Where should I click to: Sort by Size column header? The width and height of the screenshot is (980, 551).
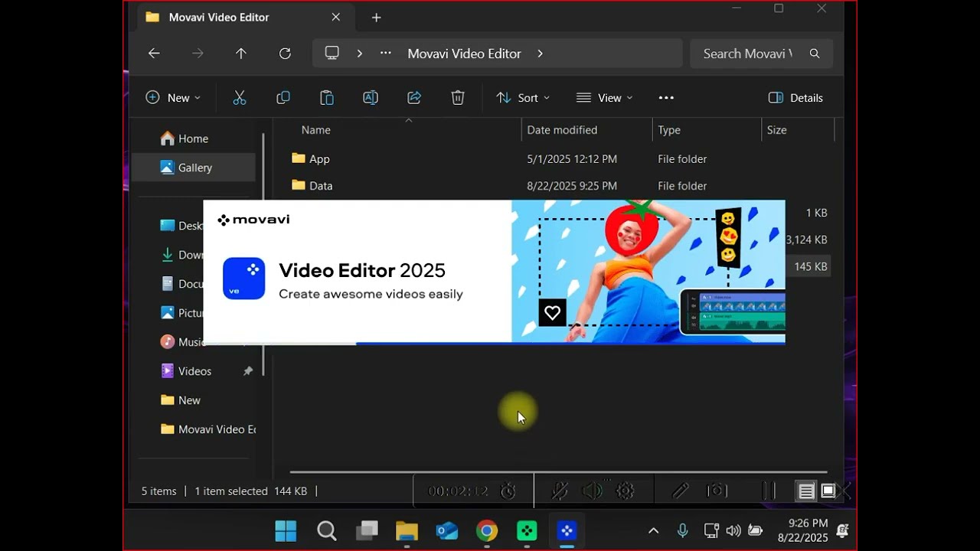[776, 130]
